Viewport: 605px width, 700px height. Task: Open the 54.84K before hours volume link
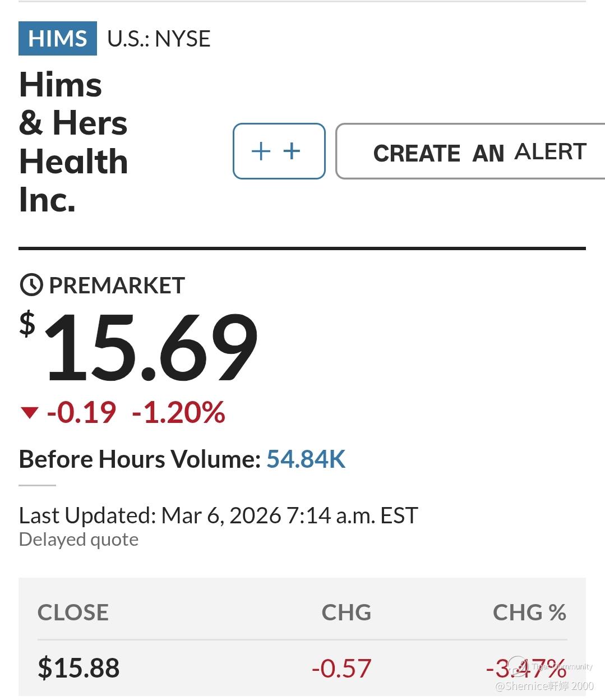point(306,459)
